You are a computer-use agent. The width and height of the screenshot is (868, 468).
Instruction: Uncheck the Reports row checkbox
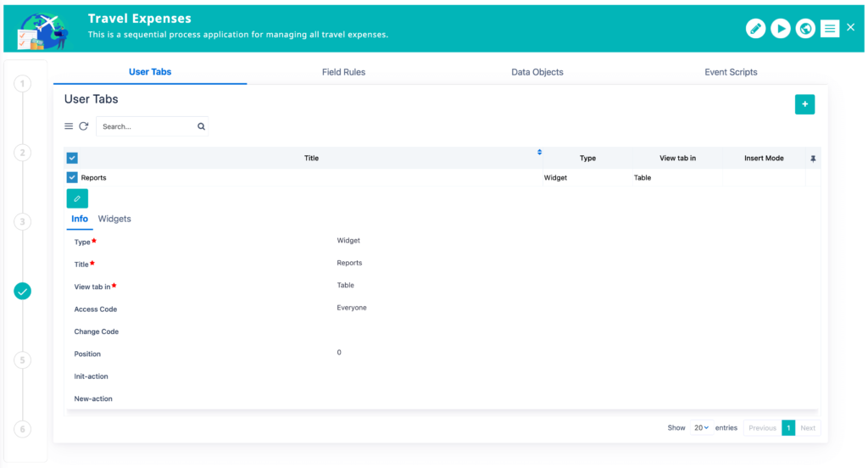click(x=72, y=177)
